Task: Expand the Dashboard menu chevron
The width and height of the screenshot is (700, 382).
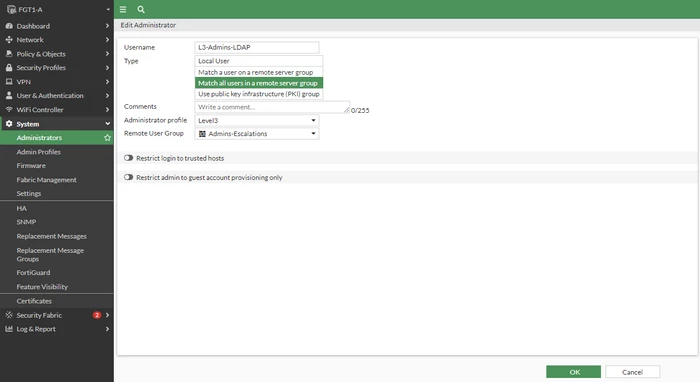Action: pos(107,26)
